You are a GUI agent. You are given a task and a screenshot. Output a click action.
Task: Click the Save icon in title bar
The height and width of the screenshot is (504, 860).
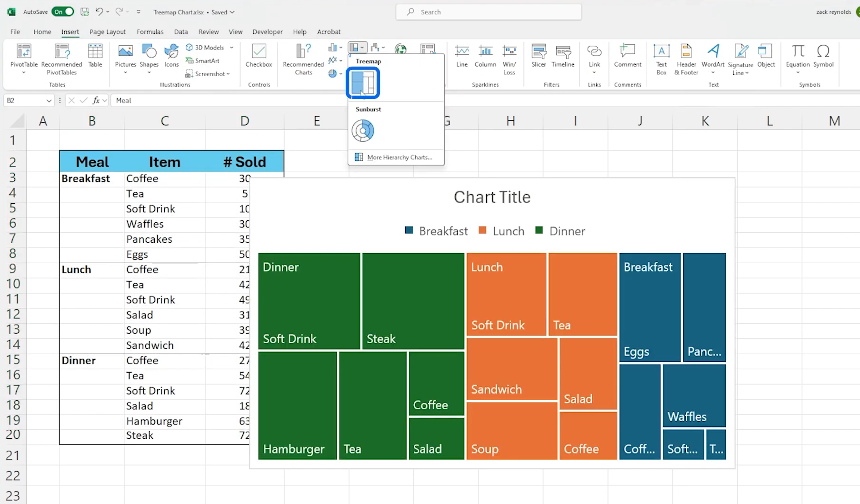click(x=85, y=12)
